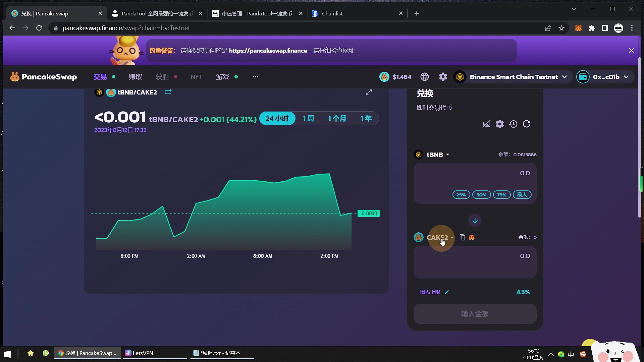View recent transactions history icon
The width and height of the screenshot is (644, 362).
pyautogui.click(x=513, y=124)
